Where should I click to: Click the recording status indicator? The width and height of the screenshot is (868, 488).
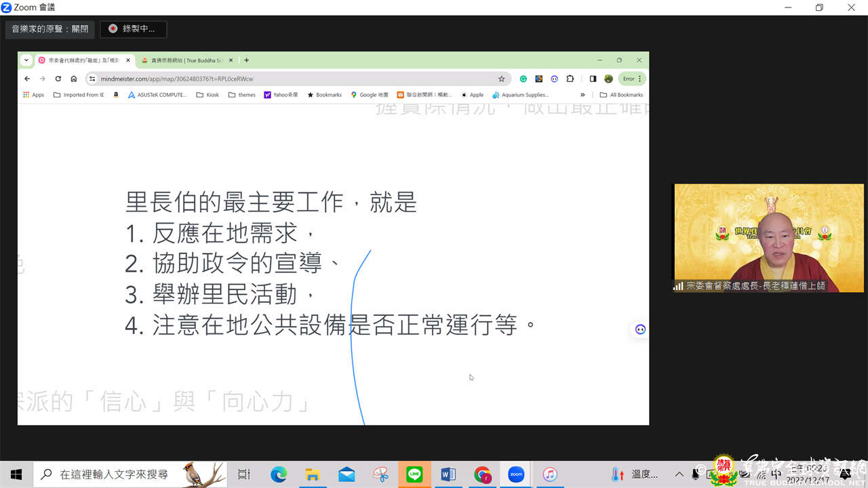tap(133, 29)
